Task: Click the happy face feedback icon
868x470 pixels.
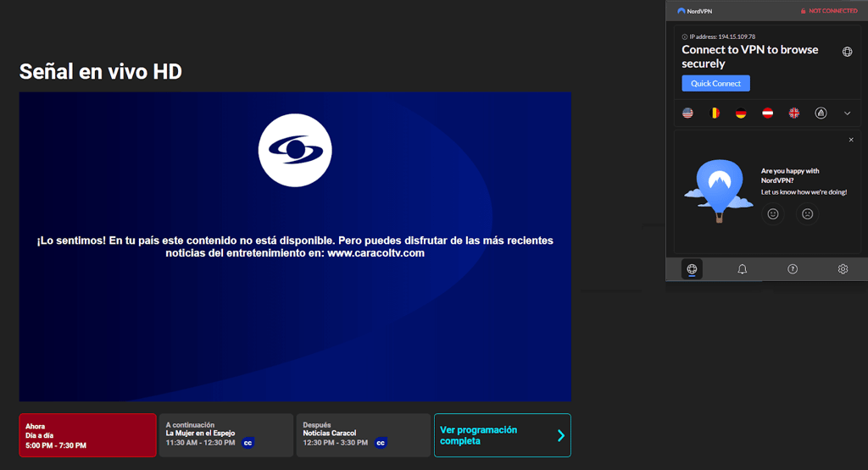Action: [773, 214]
